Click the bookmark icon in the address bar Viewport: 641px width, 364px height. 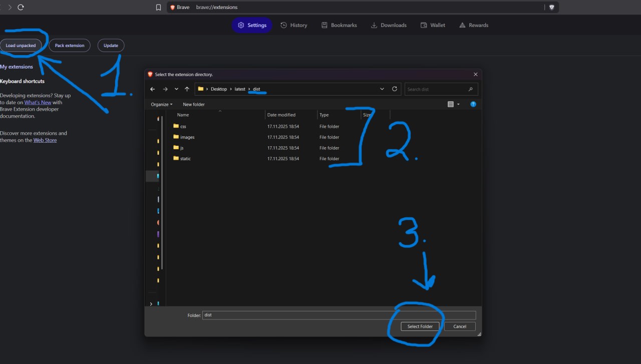[x=158, y=8]
